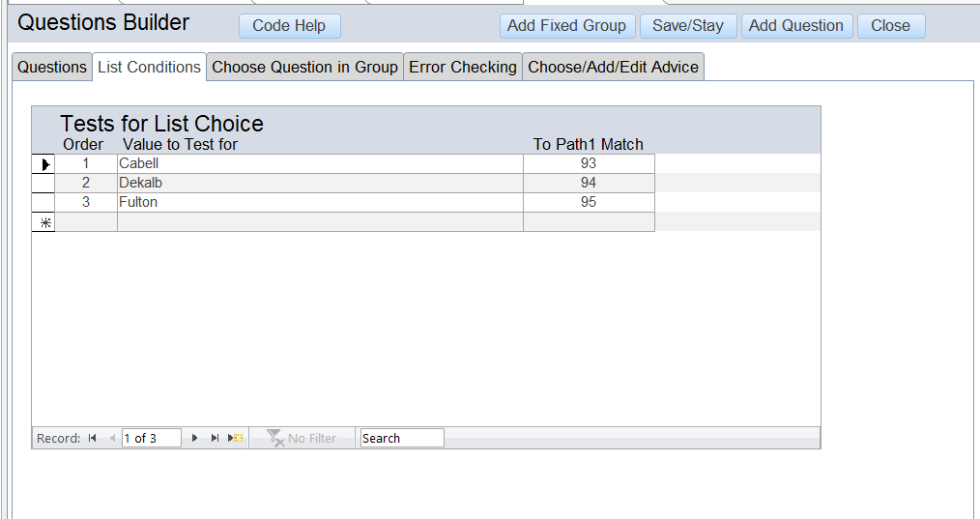
Task: Select the new record asterisk row
Action: click(43, 222)
